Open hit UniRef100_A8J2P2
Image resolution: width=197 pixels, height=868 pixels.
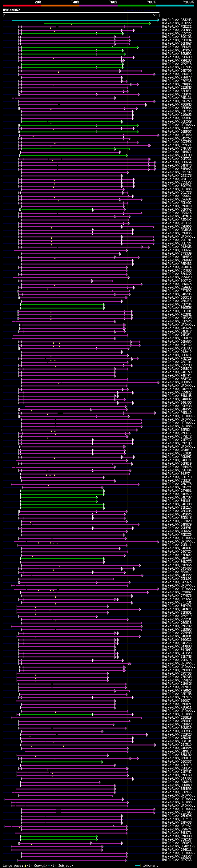pos(177,24)
